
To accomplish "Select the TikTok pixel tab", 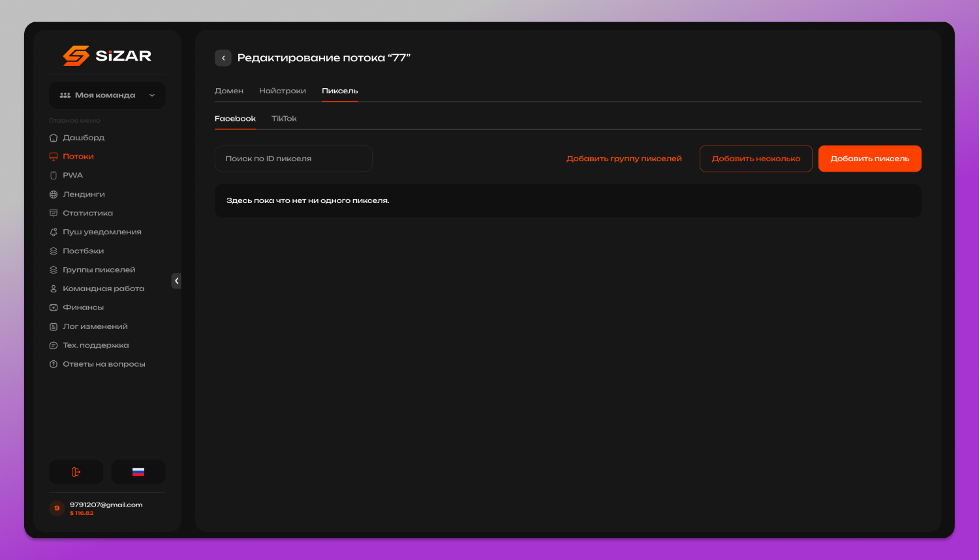I will pos(284,119).
